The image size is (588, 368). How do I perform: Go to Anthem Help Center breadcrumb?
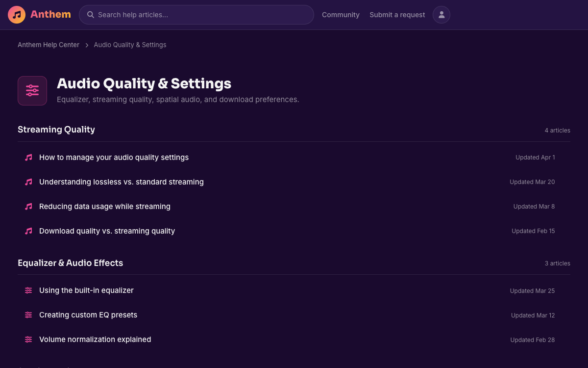[x=49, y=45]
